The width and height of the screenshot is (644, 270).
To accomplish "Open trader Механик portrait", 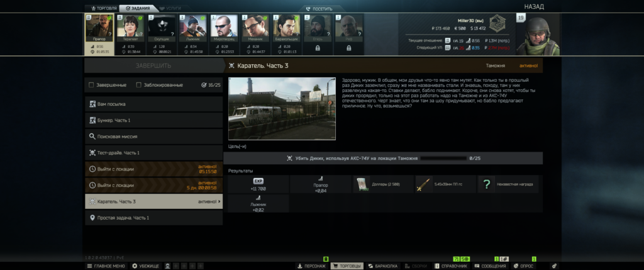I will coord(256,28).
